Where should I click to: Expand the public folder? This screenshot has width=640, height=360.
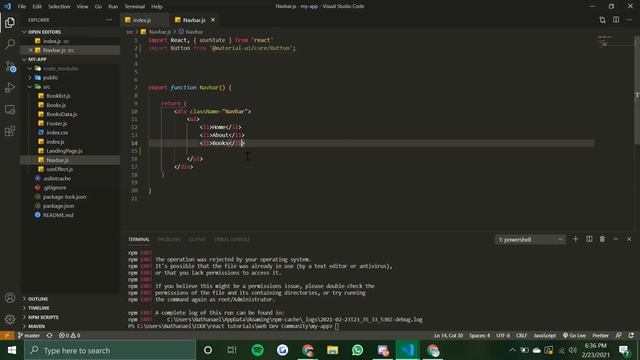point(50,78)
